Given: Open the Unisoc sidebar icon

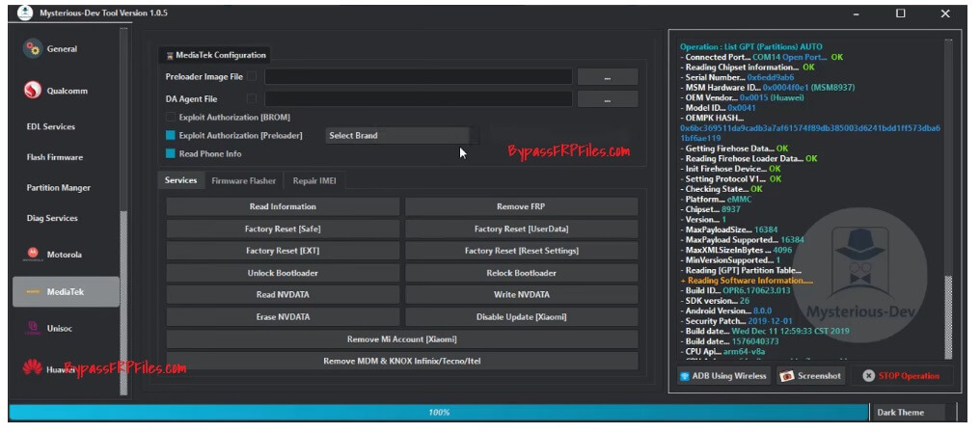Looking at the screenshot, I should pos(32,328).
